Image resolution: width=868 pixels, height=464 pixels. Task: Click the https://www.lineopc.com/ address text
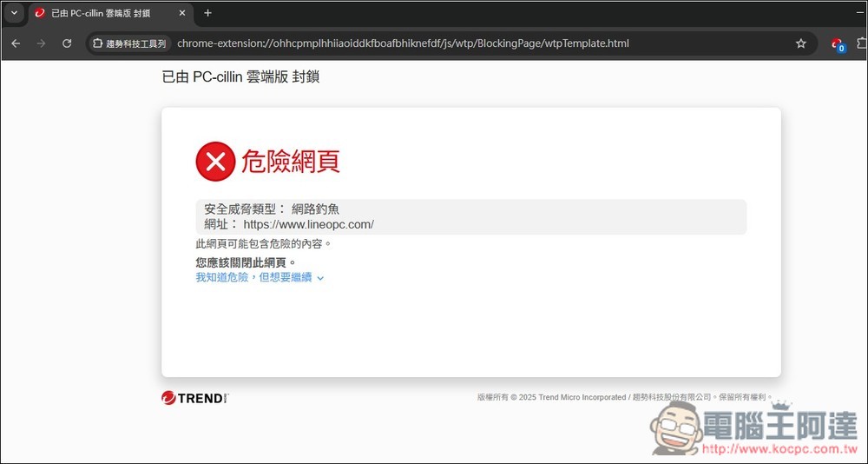click(x=309, y=224)
